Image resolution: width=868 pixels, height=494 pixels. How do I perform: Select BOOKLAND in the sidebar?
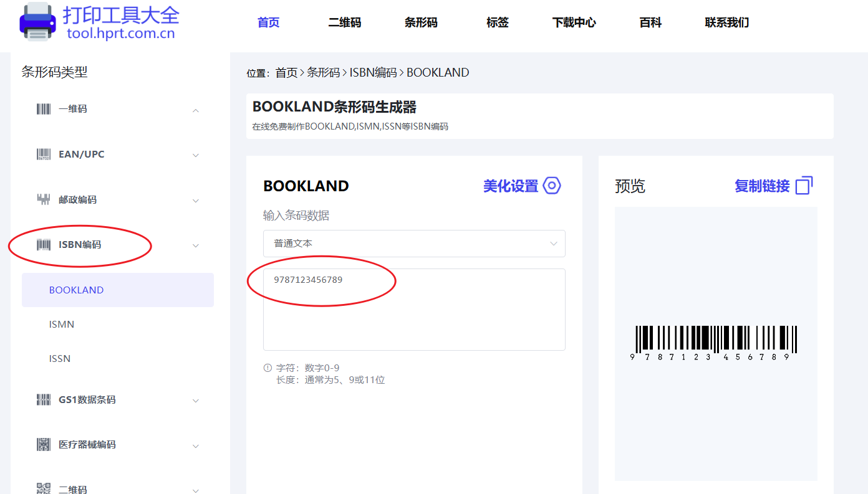tap(118, 290)
